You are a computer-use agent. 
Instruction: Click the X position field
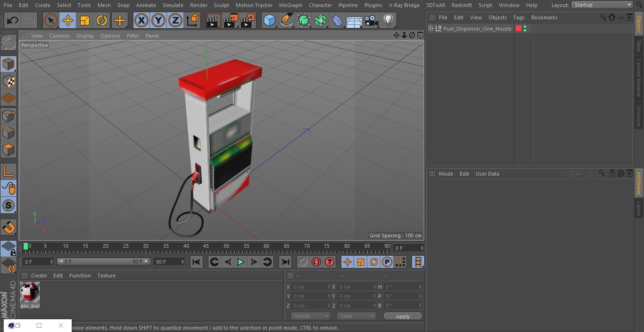tap(311, 287)
